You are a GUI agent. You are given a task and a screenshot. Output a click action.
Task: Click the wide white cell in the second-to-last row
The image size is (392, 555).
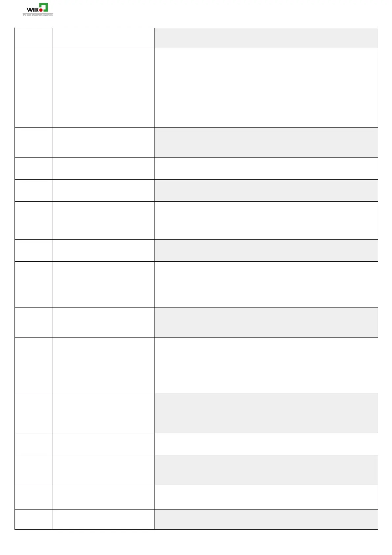(266, 497)
